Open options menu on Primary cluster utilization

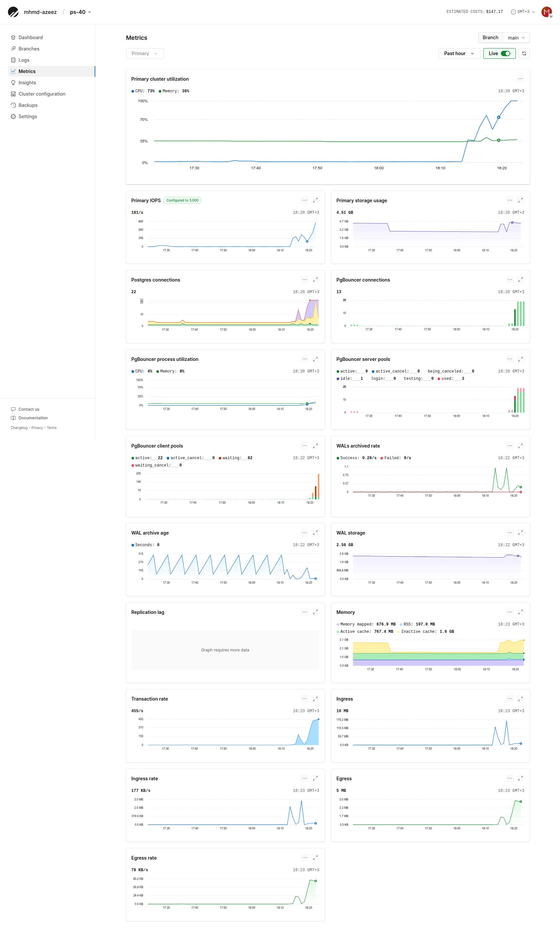(x=520, y=79)
